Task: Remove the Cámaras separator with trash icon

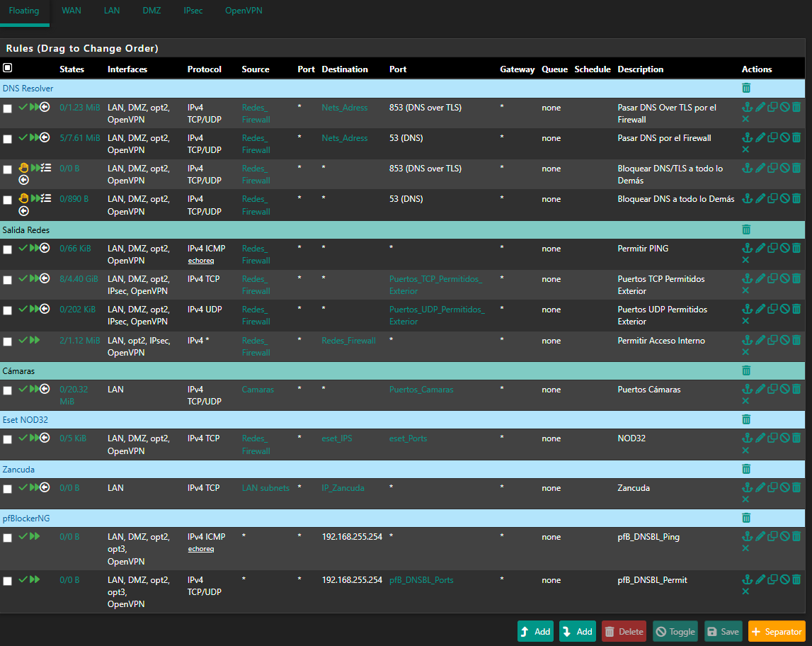Action: 745,370
